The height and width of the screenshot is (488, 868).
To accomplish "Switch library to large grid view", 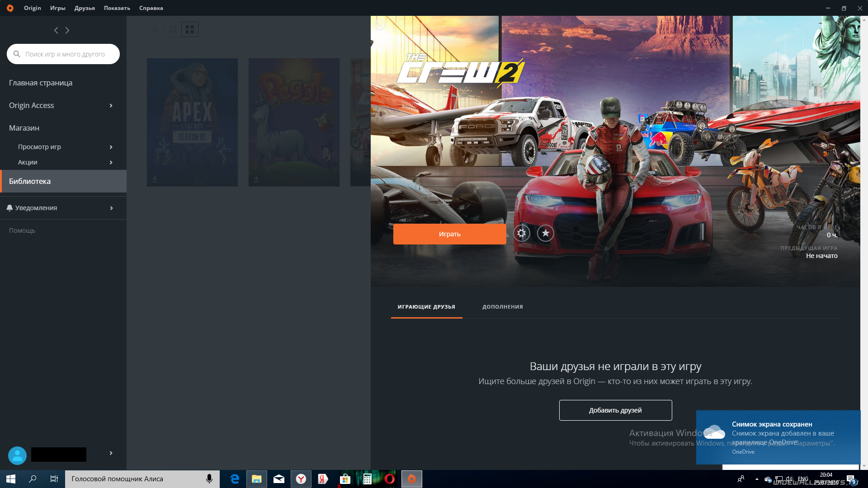I will click(190, 29).
